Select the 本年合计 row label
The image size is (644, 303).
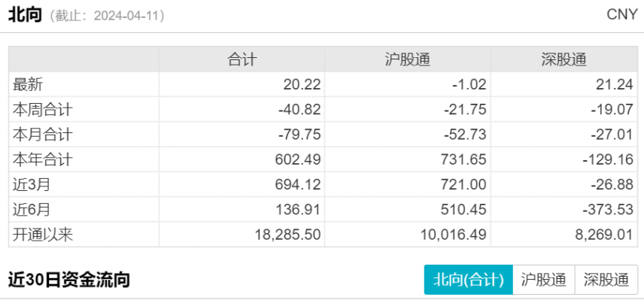point(42,159)
